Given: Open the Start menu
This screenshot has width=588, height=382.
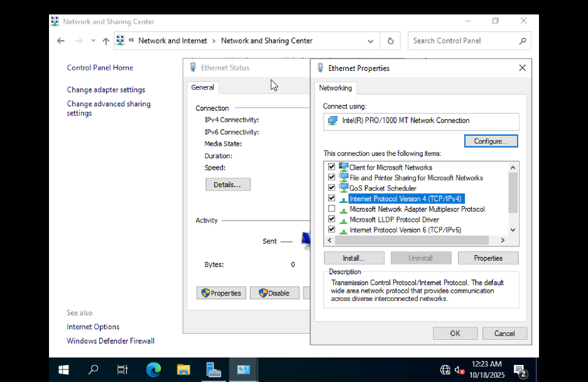Looking at the screenshot, I should (x=63, y=369).
